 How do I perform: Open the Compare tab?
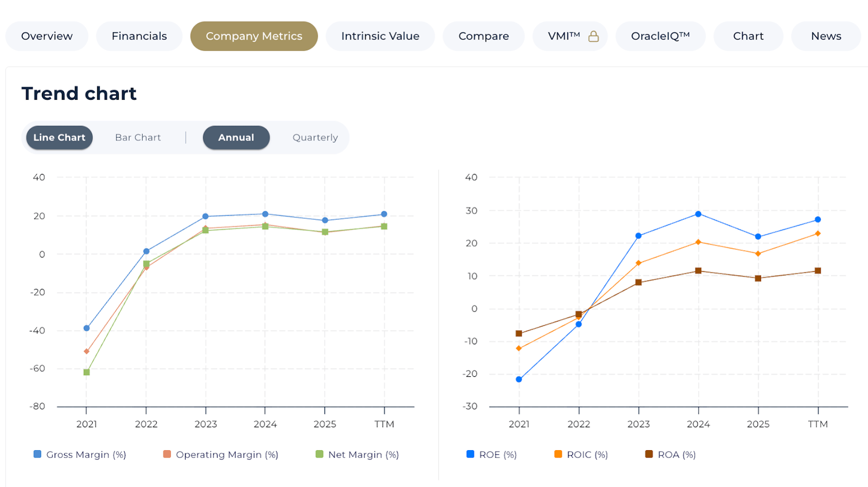pos(483,36)
